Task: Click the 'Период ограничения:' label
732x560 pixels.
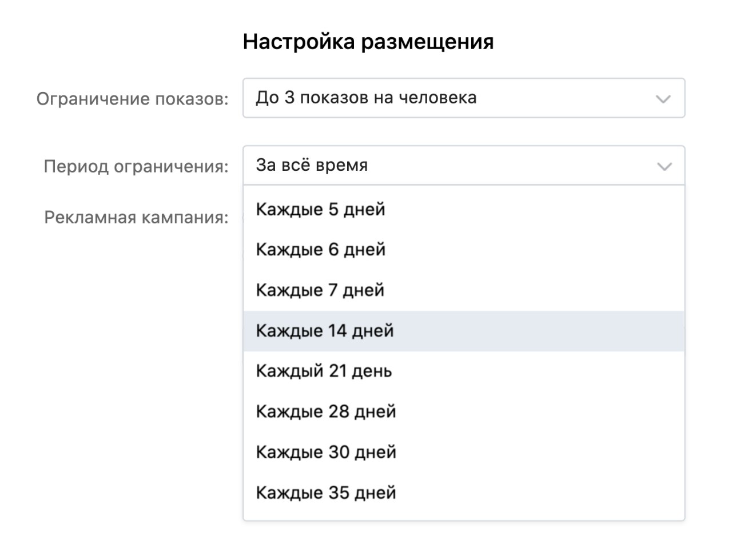Action: [136, 166]
